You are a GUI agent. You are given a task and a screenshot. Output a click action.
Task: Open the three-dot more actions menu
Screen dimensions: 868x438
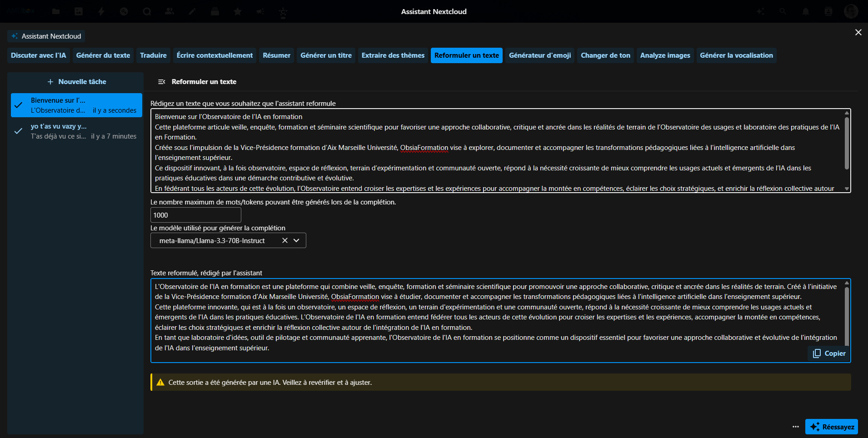click(x=795, y=427)
